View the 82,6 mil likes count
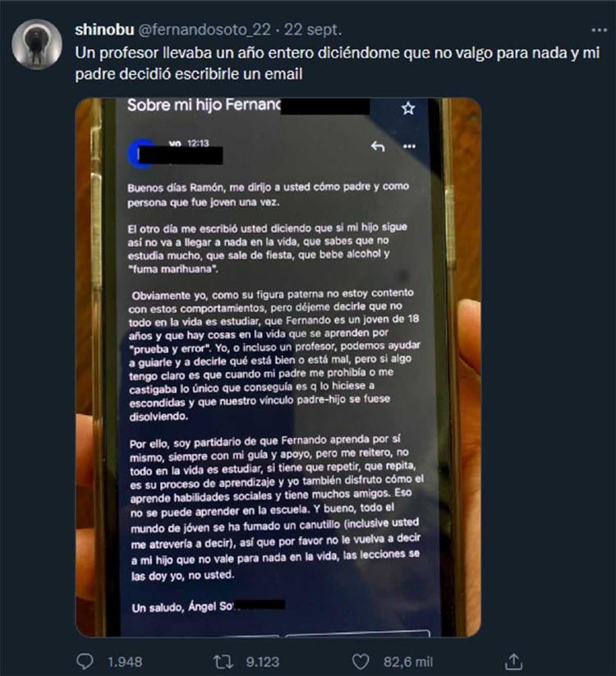Screen dimensions: 616x676 pos(408,662)
